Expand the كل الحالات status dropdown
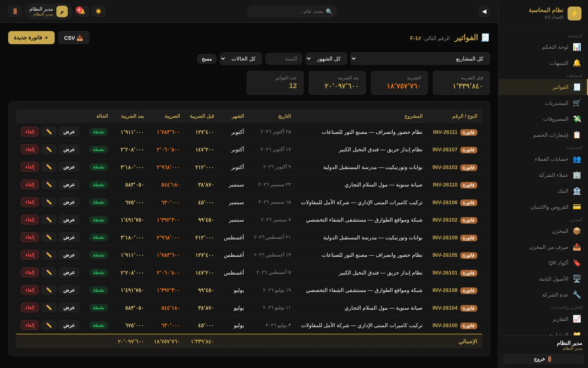Image resolution: width=588 pixels, height=368 pixels. pos(241,59)
